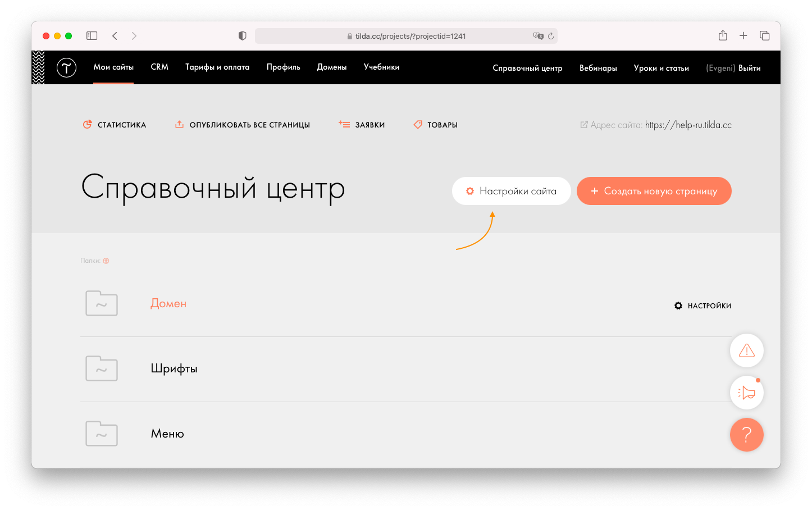This screenshot has width=812, height=510.
Task: Click the translate icon in address bar
Action: tap(538, 36)
